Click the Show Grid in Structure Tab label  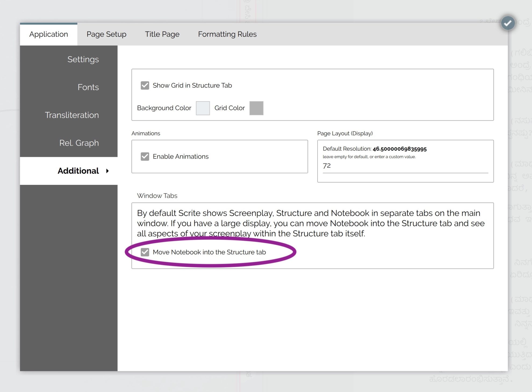click(192, 85)
